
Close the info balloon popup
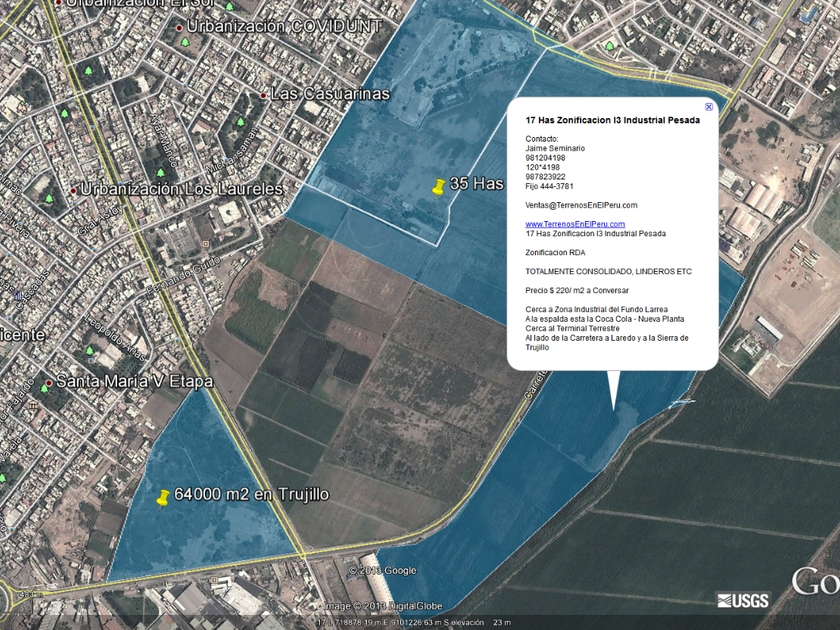(x=708, y=107)
